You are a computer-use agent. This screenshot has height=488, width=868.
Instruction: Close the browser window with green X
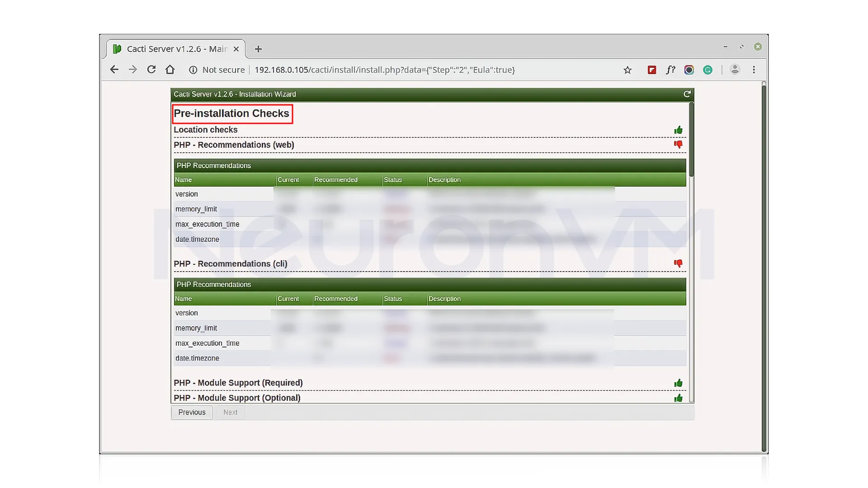[x=758, y=47]
